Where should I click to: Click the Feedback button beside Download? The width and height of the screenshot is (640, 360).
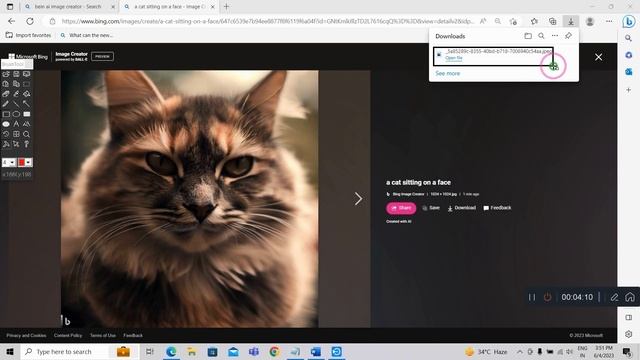pos(497,208)
